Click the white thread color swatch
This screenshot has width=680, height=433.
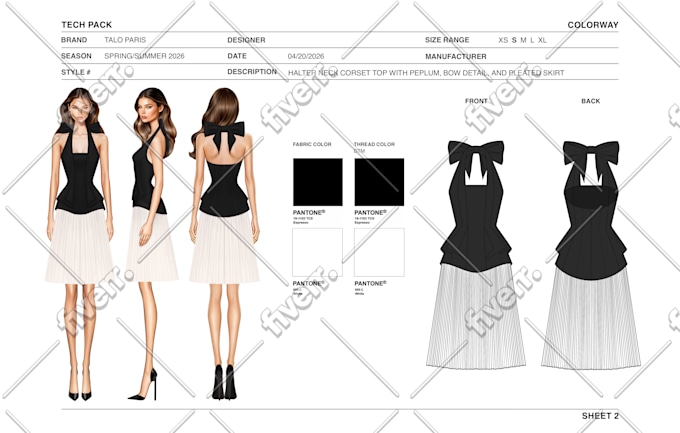coord(379,253)
